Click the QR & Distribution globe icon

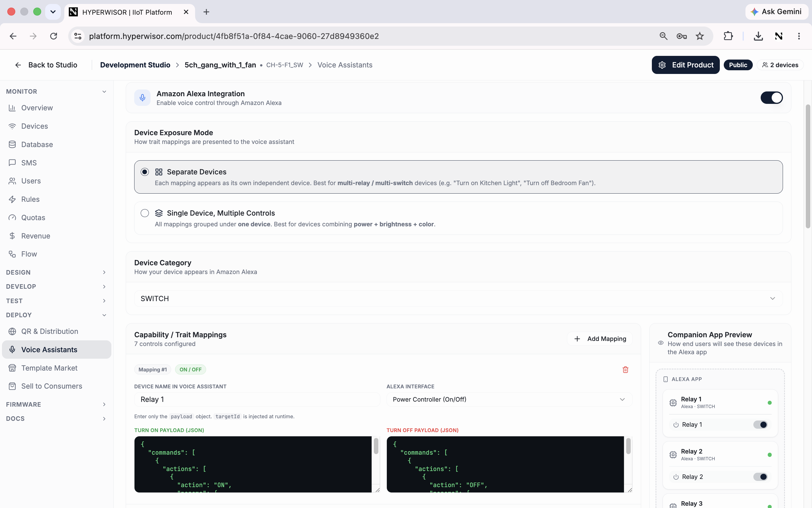click(12, 331)
